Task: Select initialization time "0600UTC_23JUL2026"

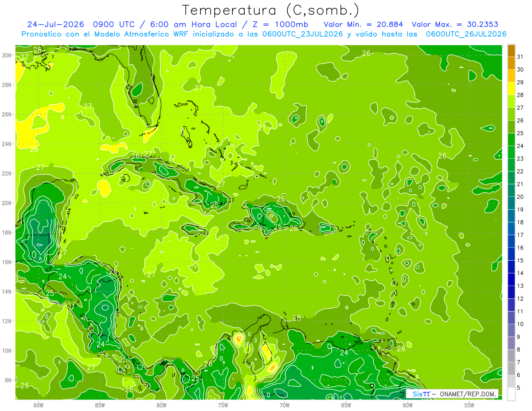Action: [x=302, y=34]
